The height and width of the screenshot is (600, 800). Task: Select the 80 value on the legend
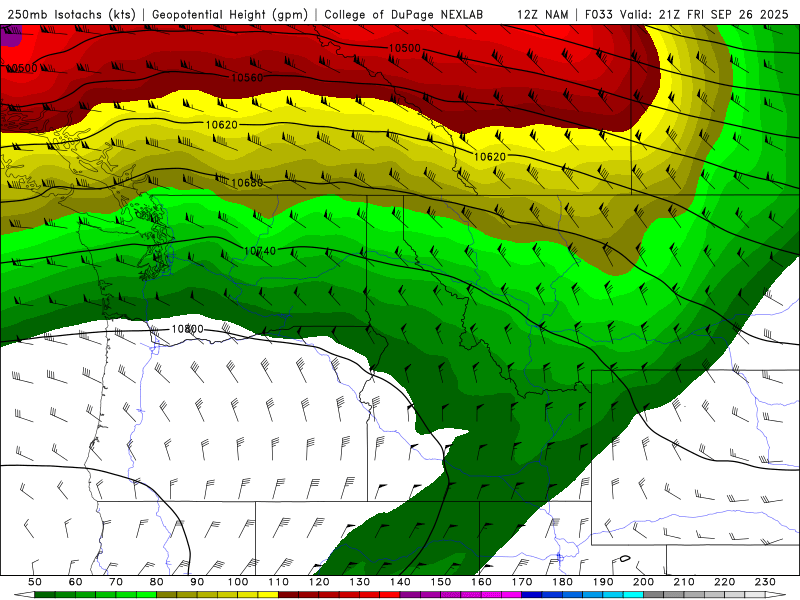click(x=157, y=582)
